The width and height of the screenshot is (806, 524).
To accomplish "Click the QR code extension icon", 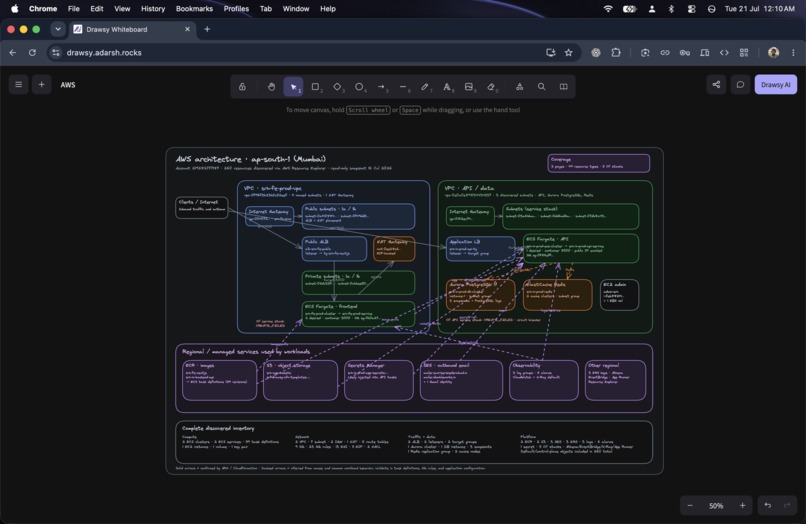I will pyautogui.click(x=744, y=52).
